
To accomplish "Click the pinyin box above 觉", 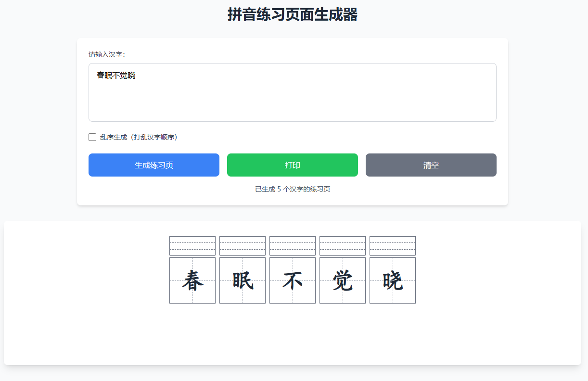I will point(343,246).
